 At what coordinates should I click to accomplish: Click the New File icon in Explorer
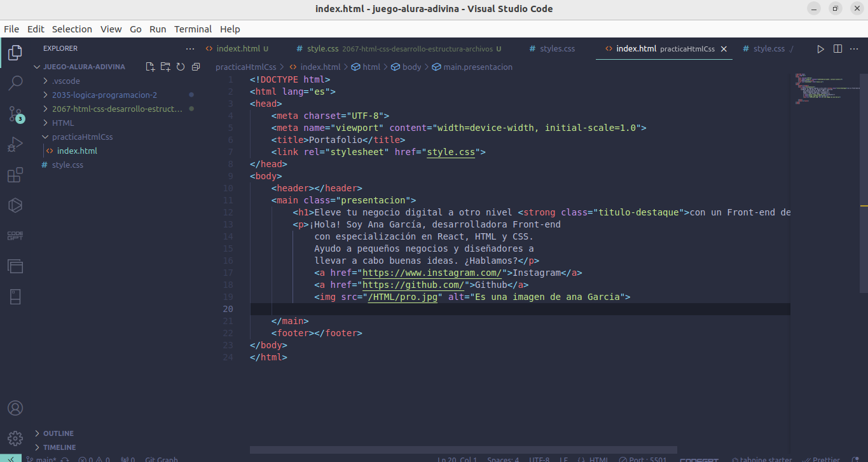point(150,67)
